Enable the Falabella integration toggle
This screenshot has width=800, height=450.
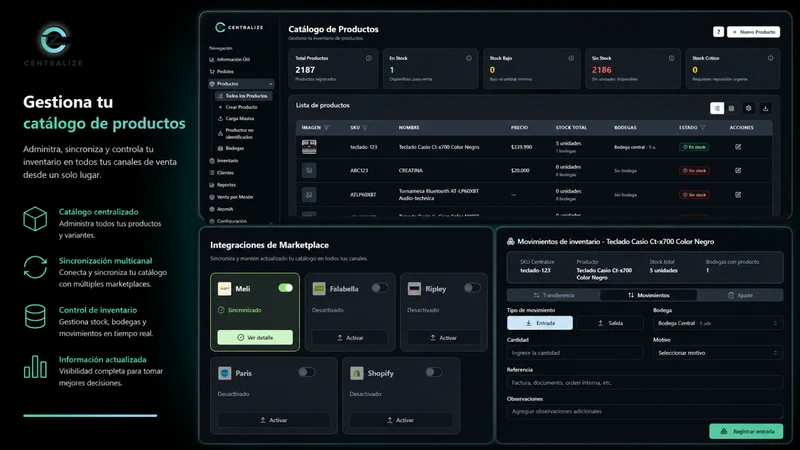380,288
